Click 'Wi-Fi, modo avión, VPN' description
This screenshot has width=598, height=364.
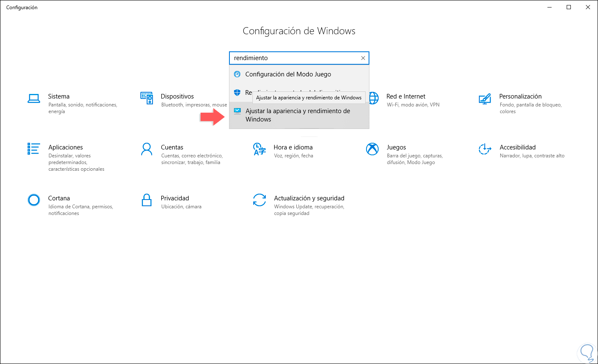tap(413, 105)
